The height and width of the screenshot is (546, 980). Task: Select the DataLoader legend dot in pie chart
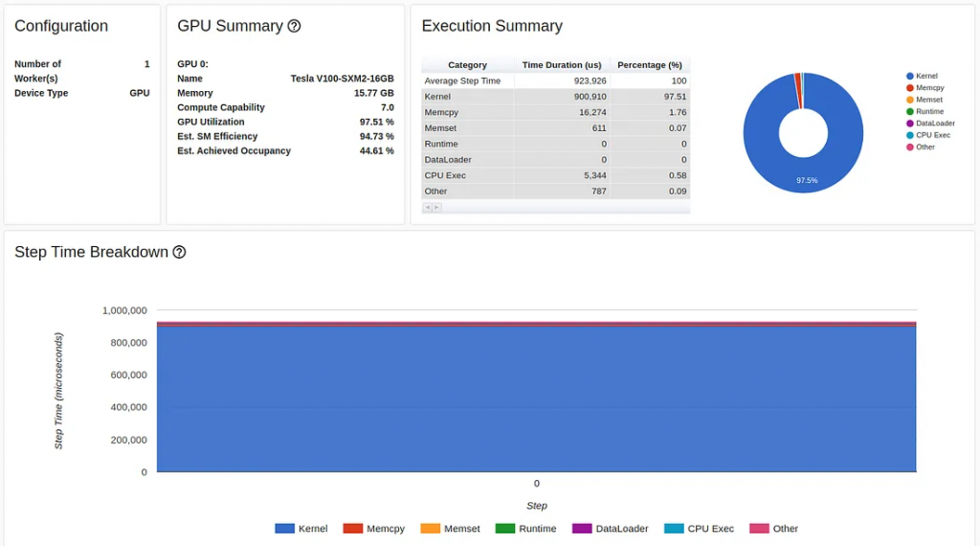[x=909, y=124]
